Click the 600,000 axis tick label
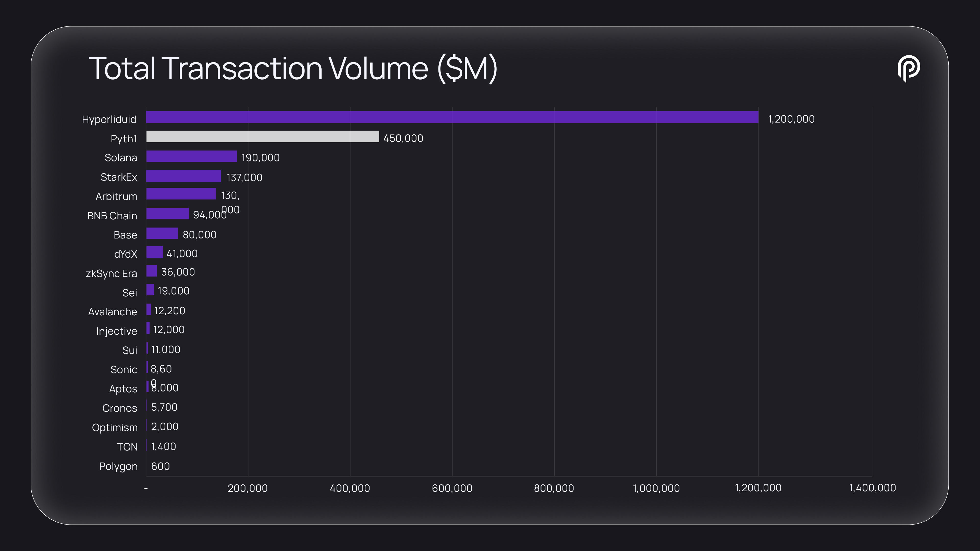The image size is (980, 551). (x=451, y=488)
